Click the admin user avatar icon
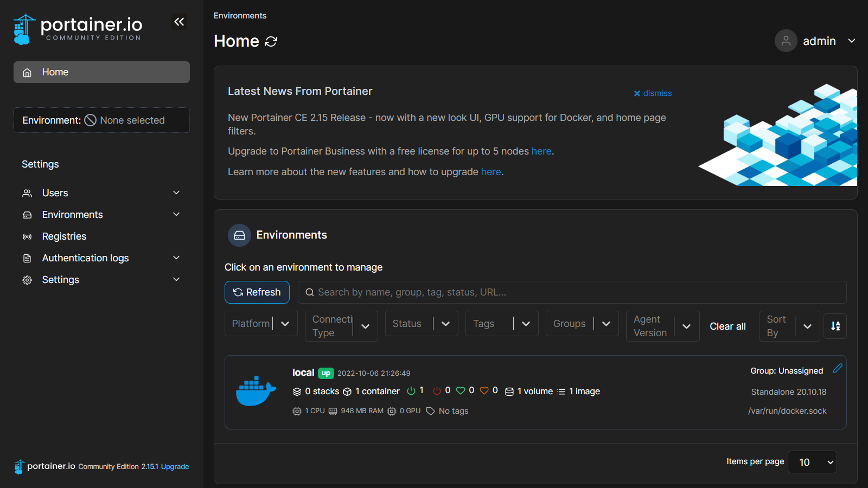This screenshot has width=868, height=488. pyautogui.click(x=786, y=41)
